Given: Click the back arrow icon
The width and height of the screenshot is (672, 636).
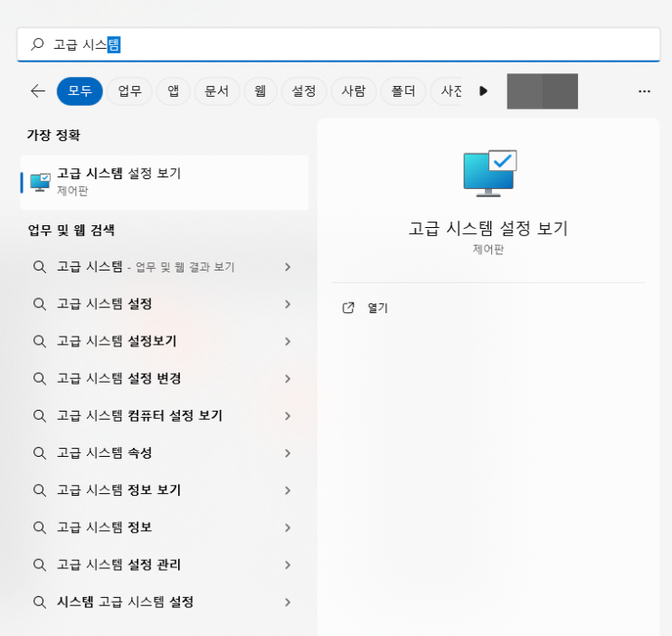Looking at the screenshot, I should tap(38, 90).
